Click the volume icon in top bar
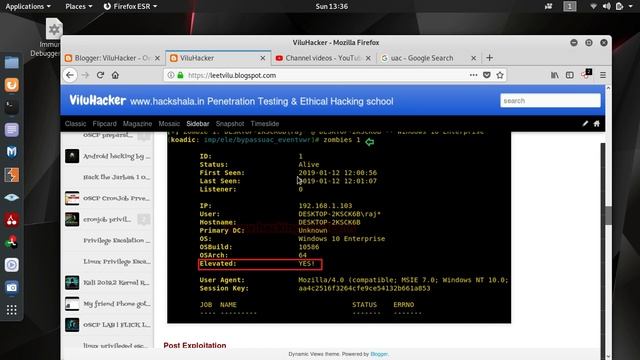The height and width of the screenshot is (360, 640). click(x=607, y=7)
